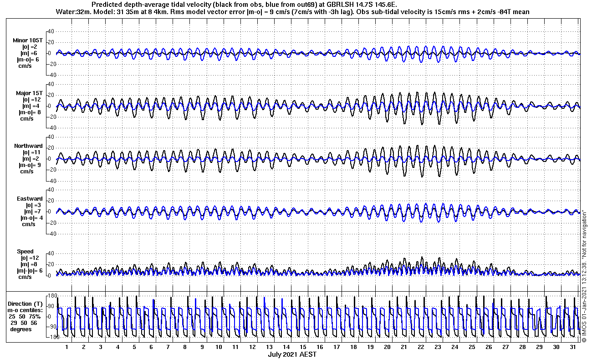
Task: Click the day "31" label on the x-axis
Action: pos(573,347)
